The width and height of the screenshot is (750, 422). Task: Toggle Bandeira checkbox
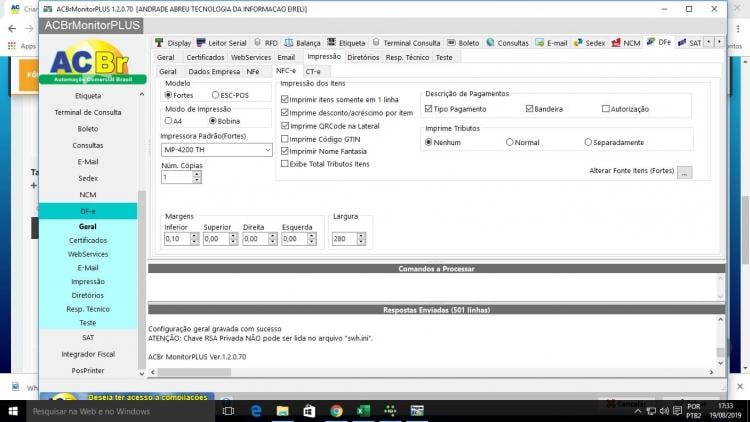pos(529,109)
